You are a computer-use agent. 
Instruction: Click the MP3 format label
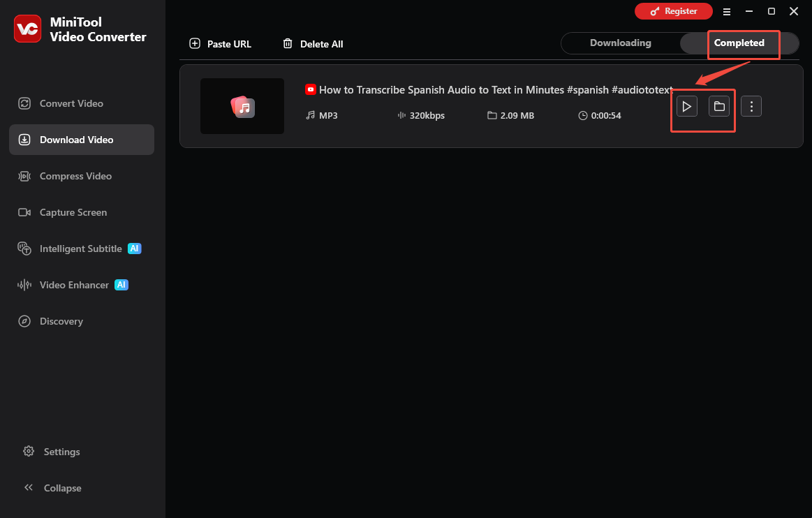[x=328, y=115]
